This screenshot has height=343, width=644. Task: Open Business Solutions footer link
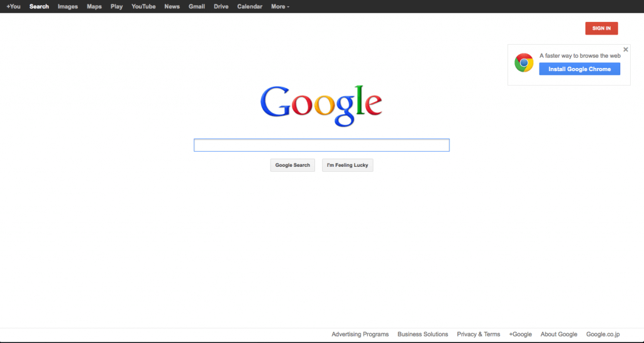tap(423, 334)
